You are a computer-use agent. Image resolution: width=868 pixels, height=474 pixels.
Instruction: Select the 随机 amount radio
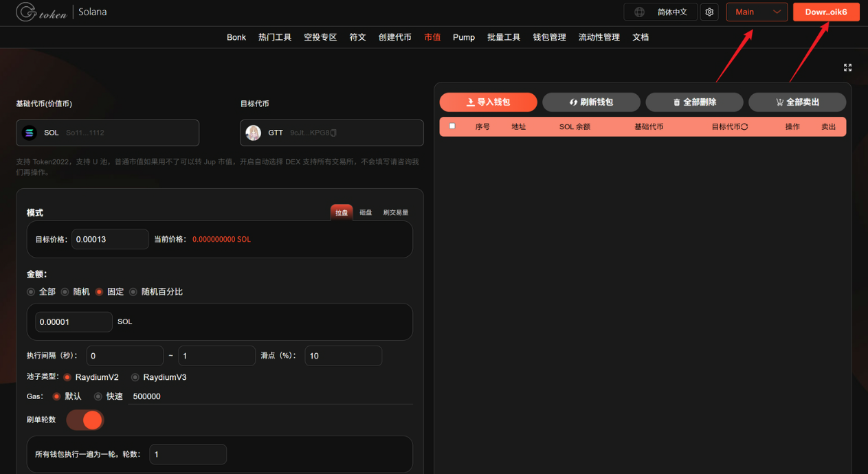coord(65,292)
